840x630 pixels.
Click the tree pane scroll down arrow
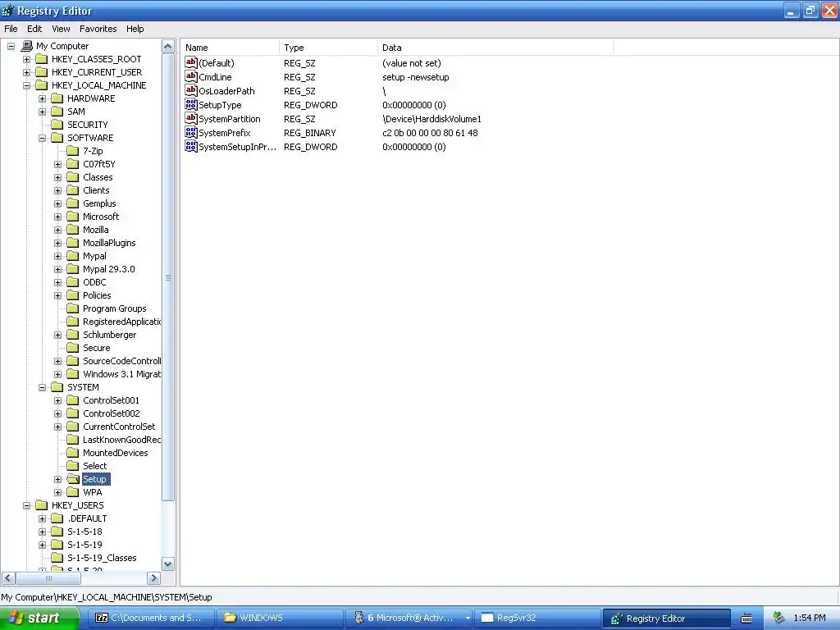(x=167, y=564)
